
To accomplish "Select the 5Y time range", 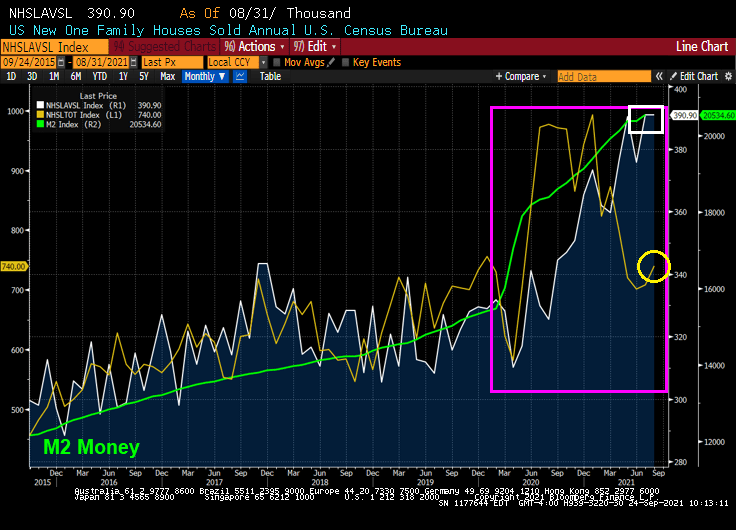I will pos(144,76).
